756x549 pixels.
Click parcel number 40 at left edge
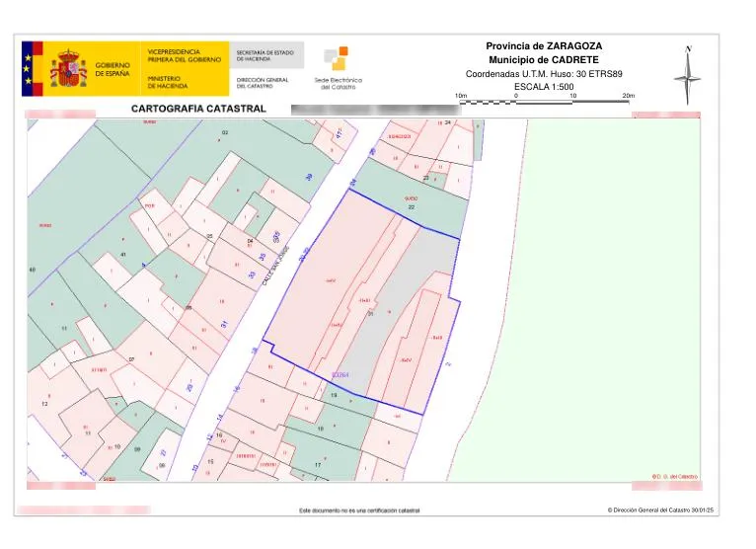click(x=33, y=270)
